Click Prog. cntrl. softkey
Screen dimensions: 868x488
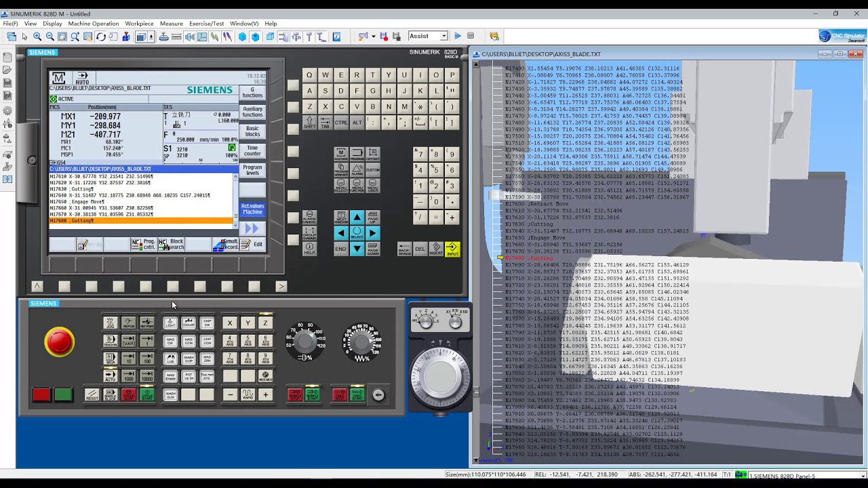[x=144, y=244]
